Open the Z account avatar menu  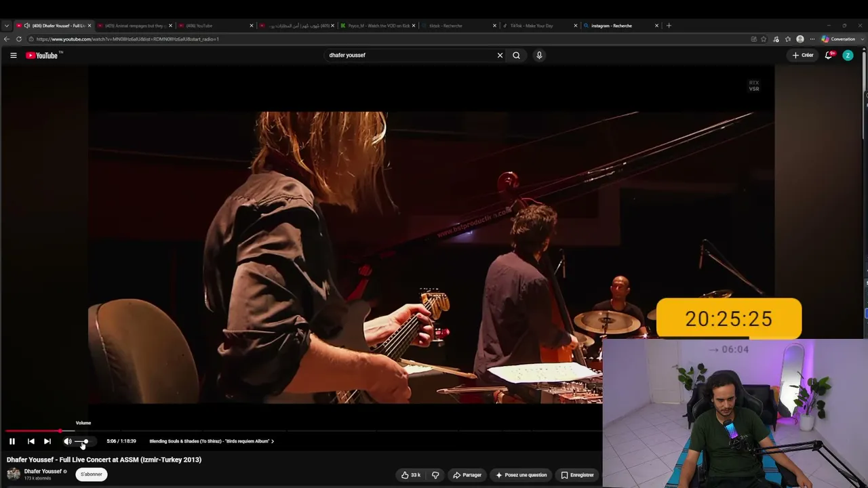(x=848, y=56)
